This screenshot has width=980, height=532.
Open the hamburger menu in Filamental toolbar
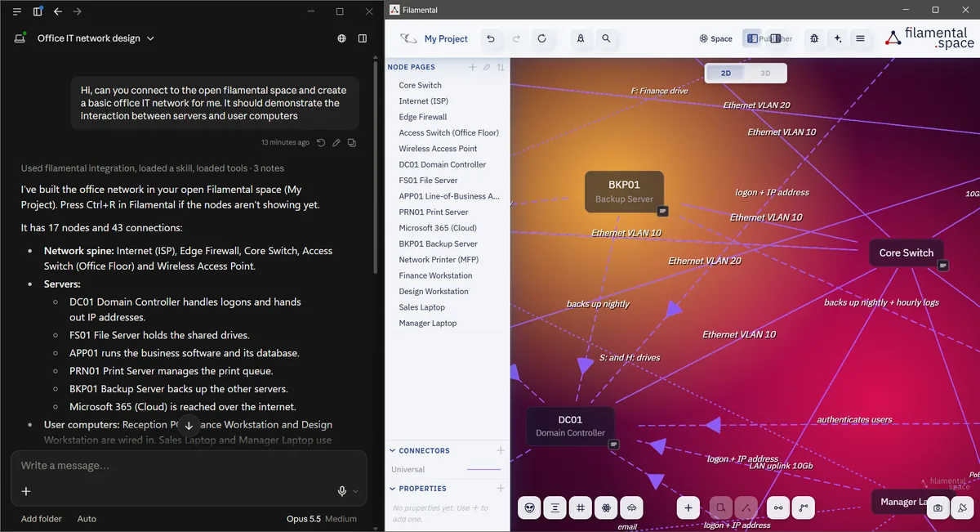(x=860, y=38)
